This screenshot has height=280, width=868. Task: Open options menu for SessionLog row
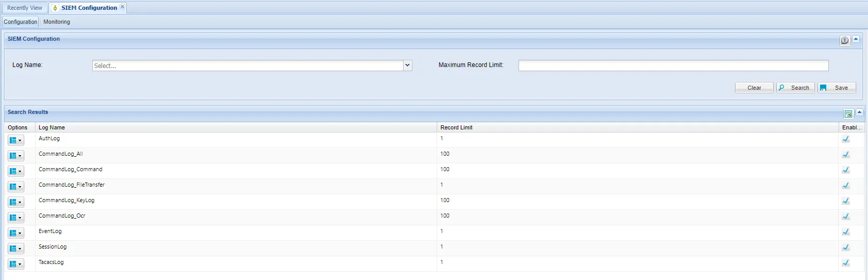tap(16, 249)
